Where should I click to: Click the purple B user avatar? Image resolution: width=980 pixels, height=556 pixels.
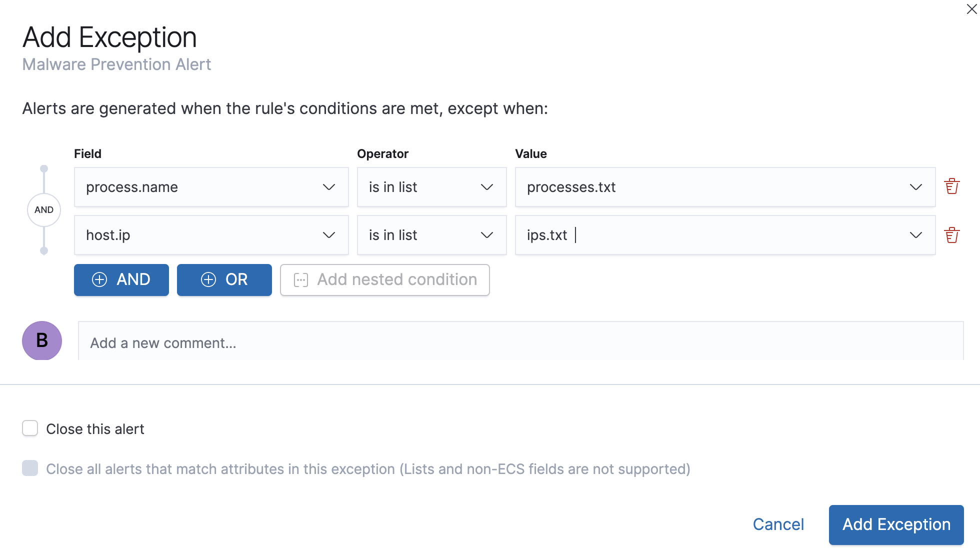point(42,341)
